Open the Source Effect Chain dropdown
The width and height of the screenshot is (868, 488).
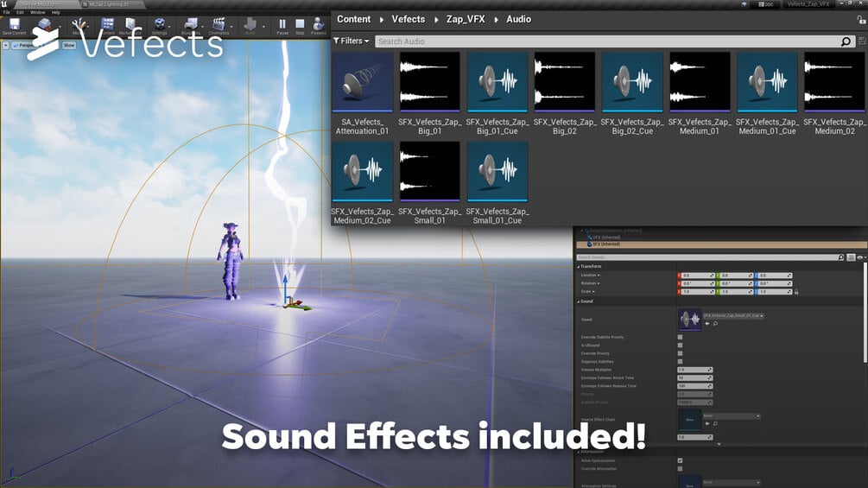coord(732,415)
